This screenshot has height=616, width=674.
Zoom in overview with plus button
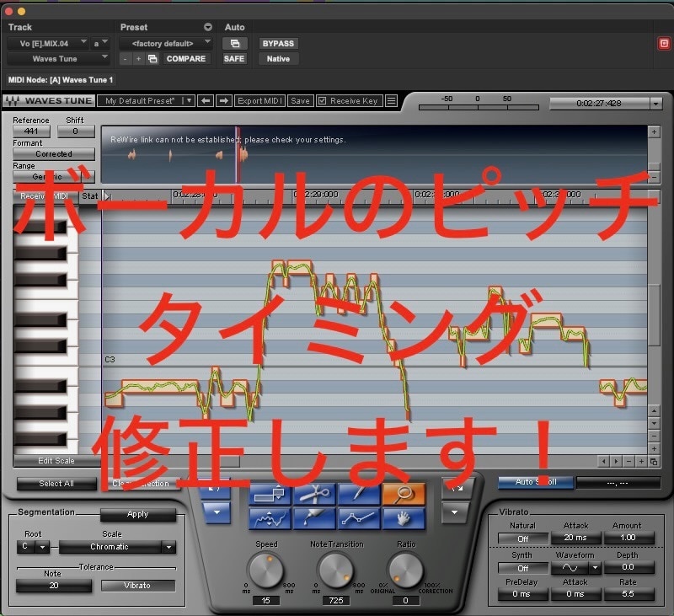[654, 131]
